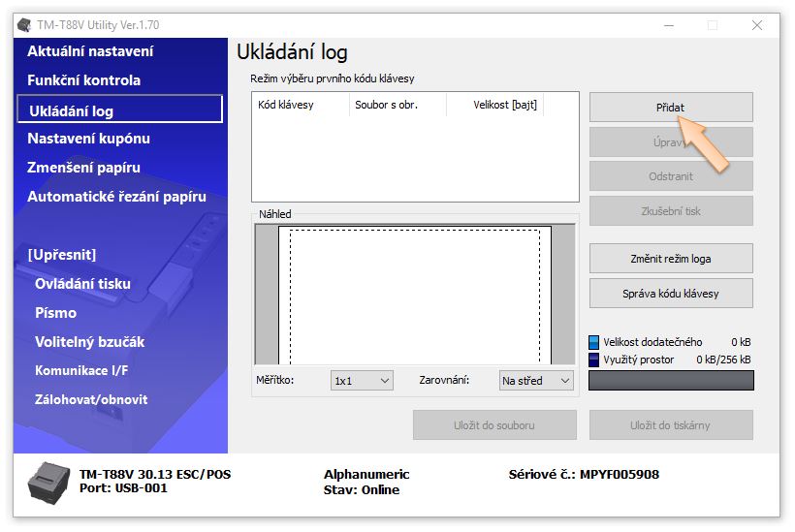Open Komunikace I/F settings
795x532 pixels.
[x=81, y=370]
